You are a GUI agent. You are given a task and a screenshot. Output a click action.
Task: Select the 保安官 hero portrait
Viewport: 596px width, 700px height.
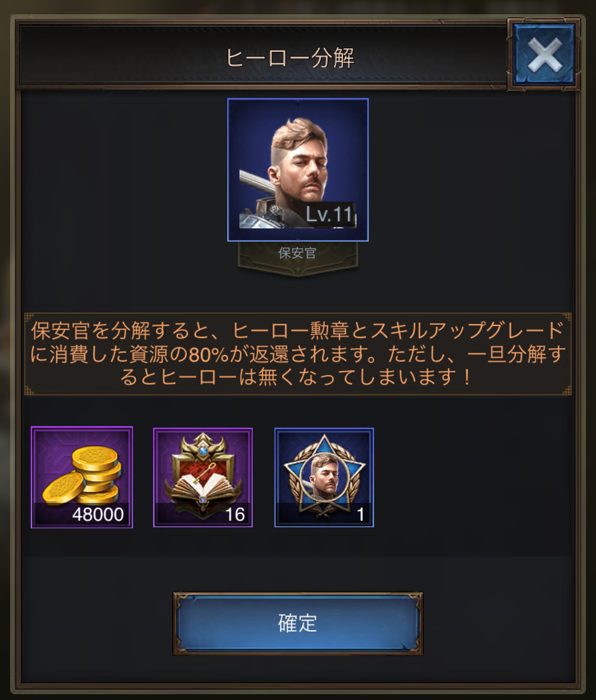298,170
